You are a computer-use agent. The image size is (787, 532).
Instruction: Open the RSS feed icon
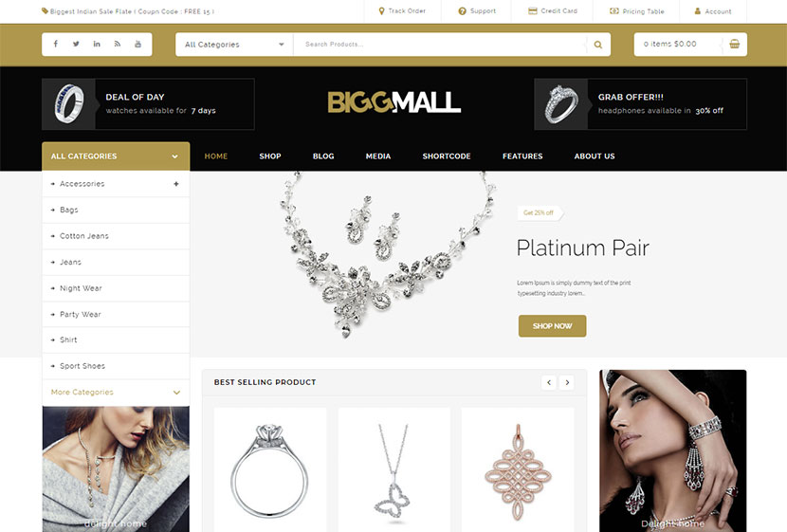point(117,45)
